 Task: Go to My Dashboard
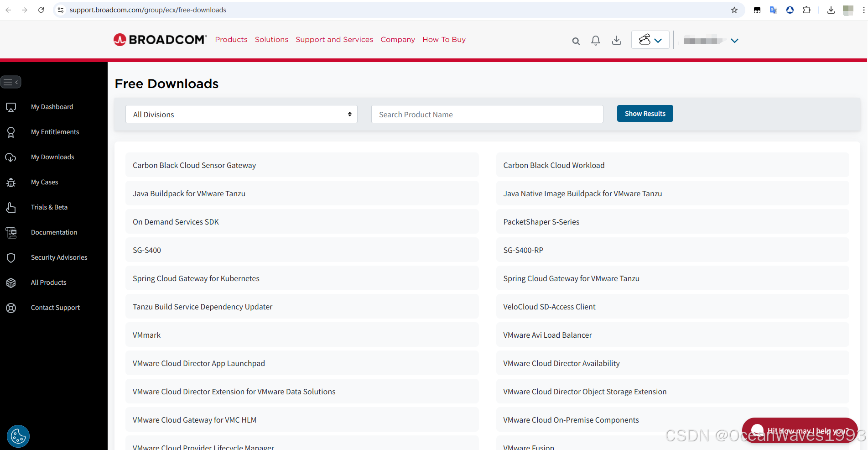(52, 107)
